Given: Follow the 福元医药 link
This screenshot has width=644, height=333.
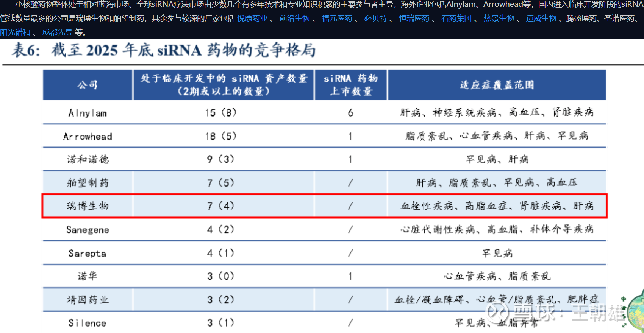Looking at the screenshot, I should coord(337,18).
